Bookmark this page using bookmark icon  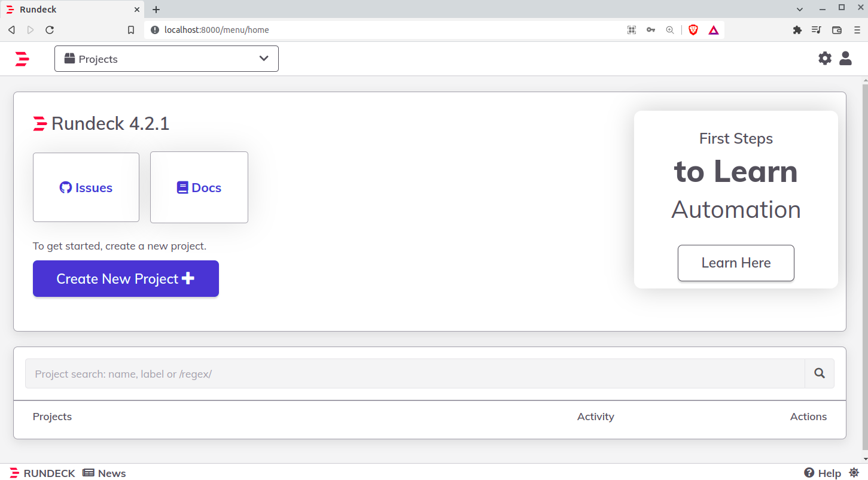point(131,30)
